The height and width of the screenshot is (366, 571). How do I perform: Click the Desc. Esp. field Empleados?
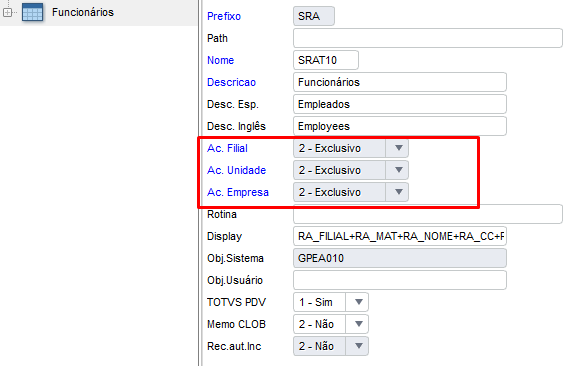[399, 104]
